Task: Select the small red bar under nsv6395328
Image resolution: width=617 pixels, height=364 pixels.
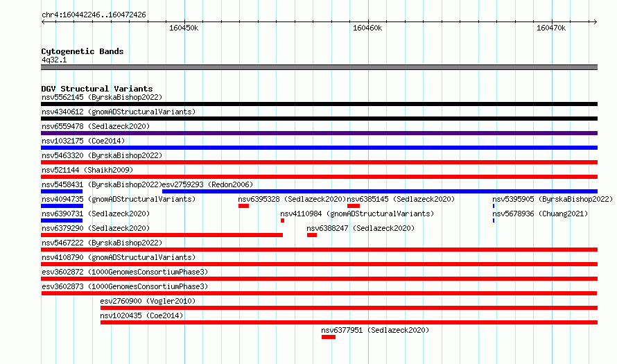Action: pyautogui.click(x=243, y=206)
